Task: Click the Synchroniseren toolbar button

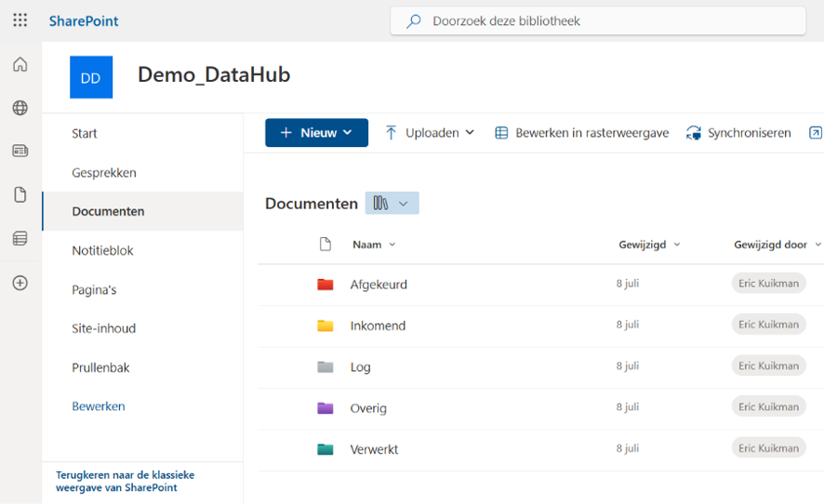Action: click(x=738, y=132)
